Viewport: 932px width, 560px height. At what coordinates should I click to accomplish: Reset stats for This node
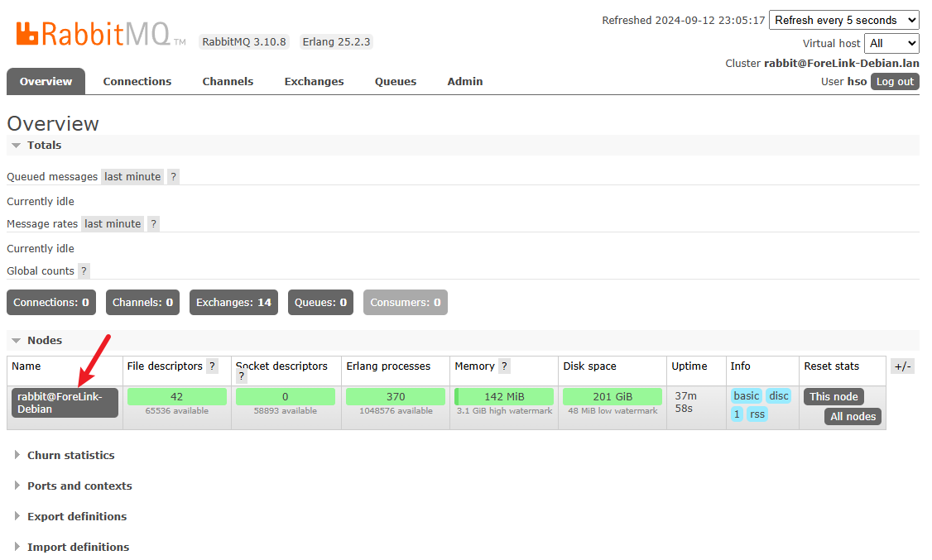point(833,396)
